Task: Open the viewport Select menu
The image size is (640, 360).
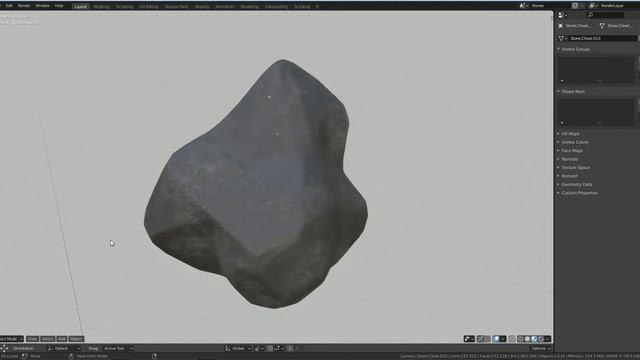Action: (x=47, y=339)
